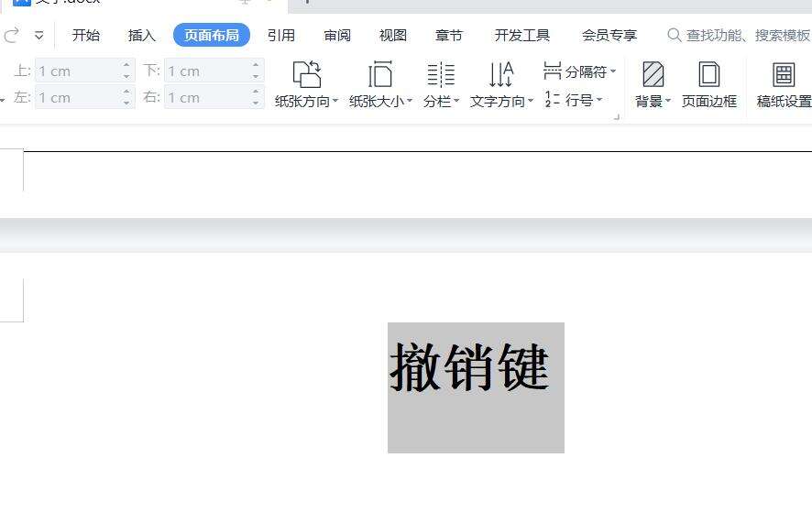Click the 查找功能 search box
This screenshot has height=512, width=812.
pos(739,35)
